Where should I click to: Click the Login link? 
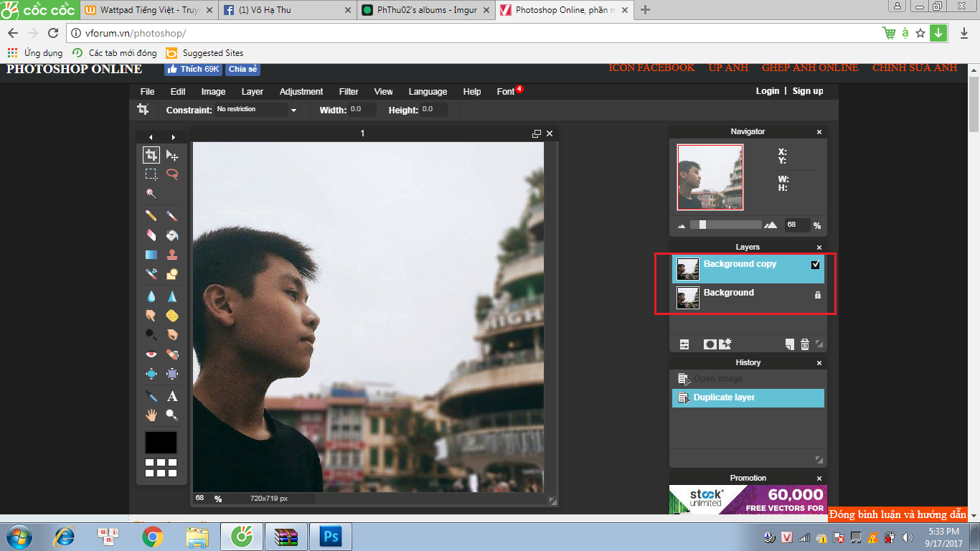(x=767, y=91)
